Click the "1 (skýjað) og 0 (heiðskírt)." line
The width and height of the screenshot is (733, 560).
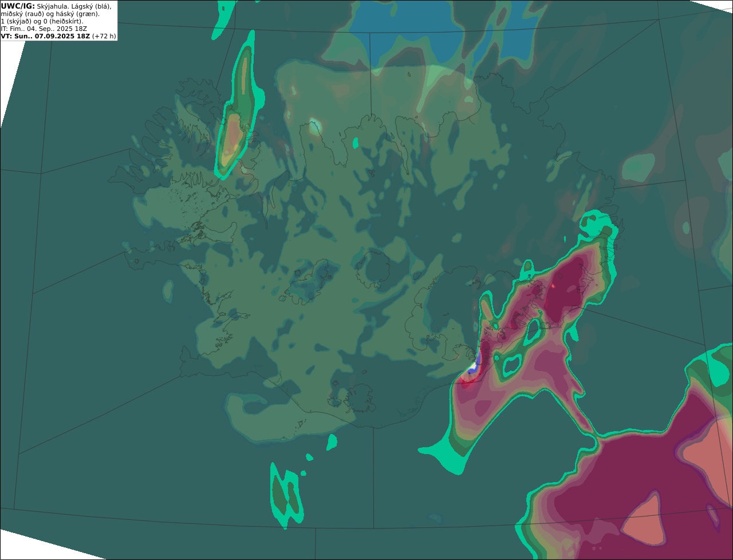[x=42, y=21]
